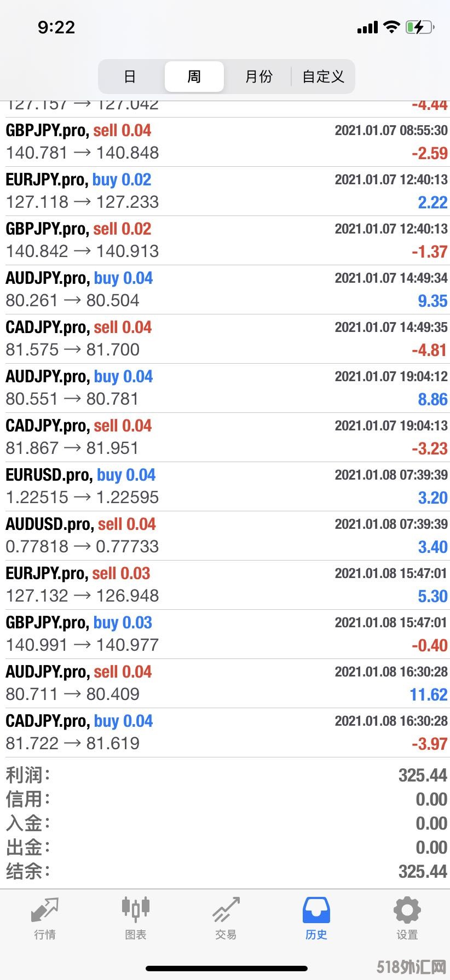Open the 图表 chart candlestick icon
The height and width of the screenshot is (980, 450).
(135, 908)
